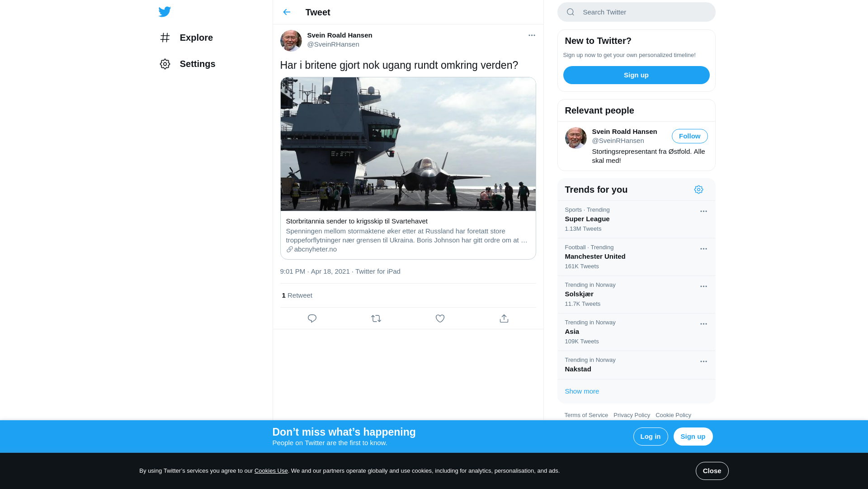This screenshot has height=489, width=868.
Task: Open Terms of Service
Action: click(x=586, y=415)
